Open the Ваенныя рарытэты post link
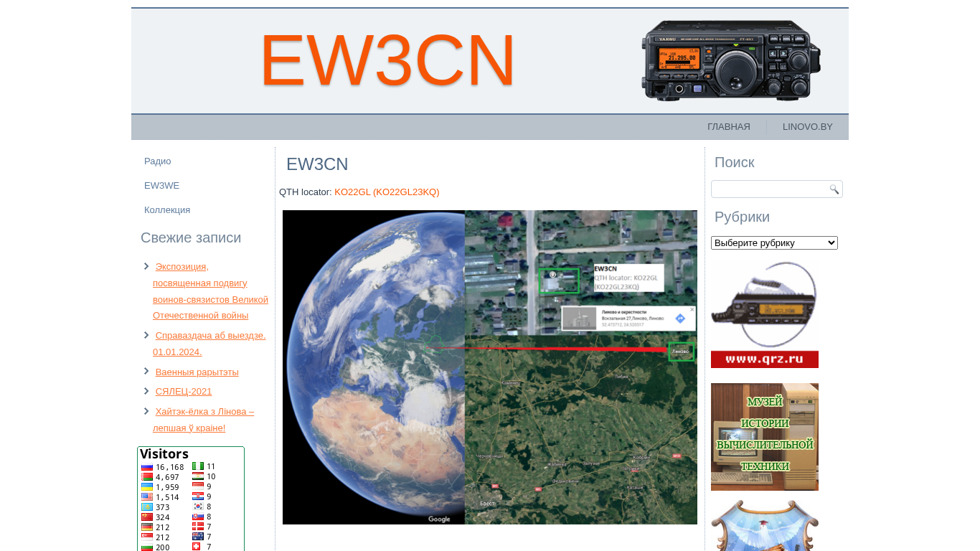Viewport: 980px width, 551px height. [197, 372]
